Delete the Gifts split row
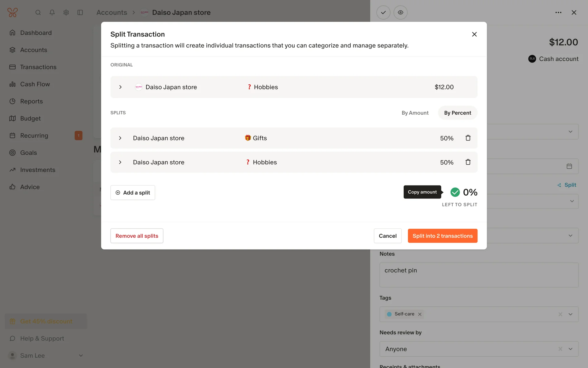Viewport: 588px width, 368px height. click(468, 138)
